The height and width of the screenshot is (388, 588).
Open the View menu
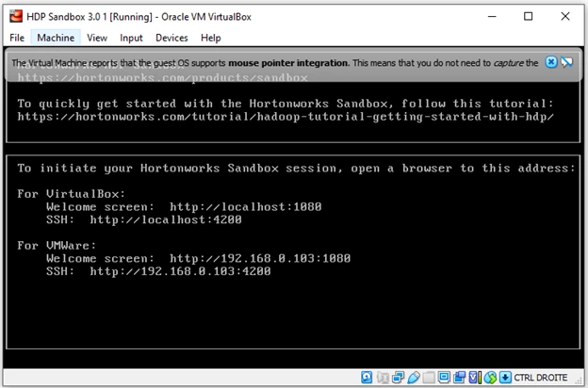point(97,38)
